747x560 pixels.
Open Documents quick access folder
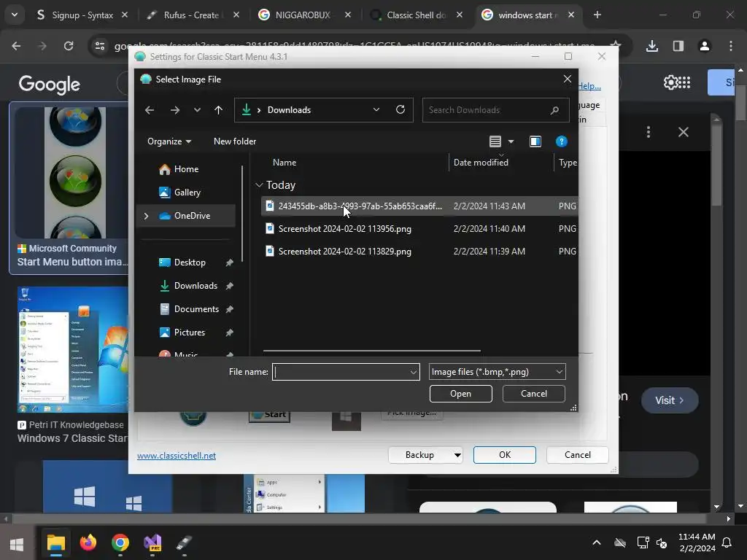(196, 309)
